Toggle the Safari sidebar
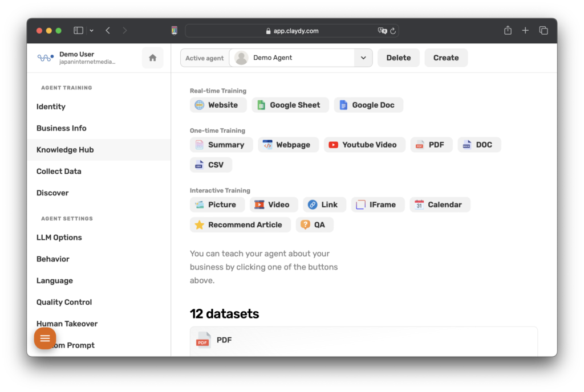 tap(79, 31)
